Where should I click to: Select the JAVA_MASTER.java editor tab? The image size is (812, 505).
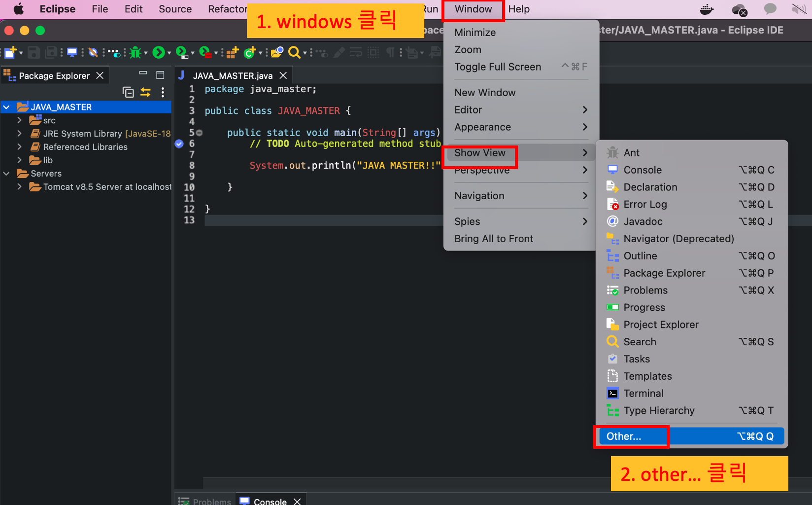tap(233, 75)
